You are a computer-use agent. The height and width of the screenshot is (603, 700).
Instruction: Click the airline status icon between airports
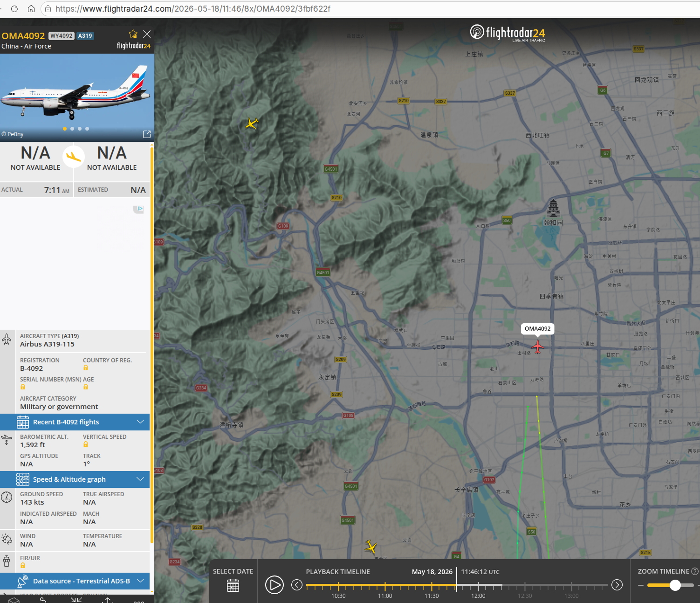pos(73,157)
